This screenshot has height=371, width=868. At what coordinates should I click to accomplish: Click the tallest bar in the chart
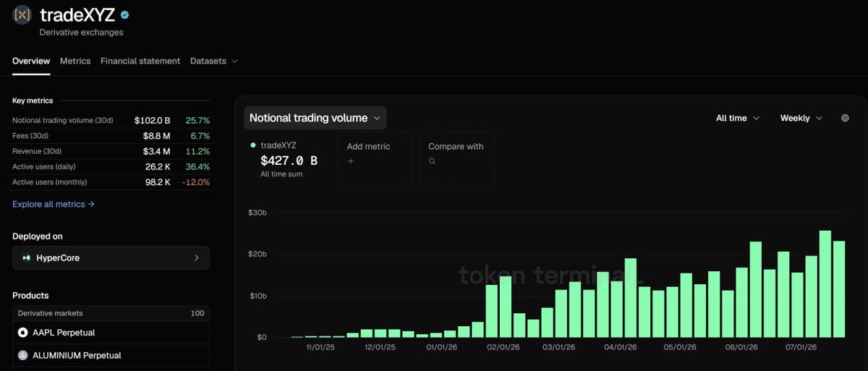[825, 283]
